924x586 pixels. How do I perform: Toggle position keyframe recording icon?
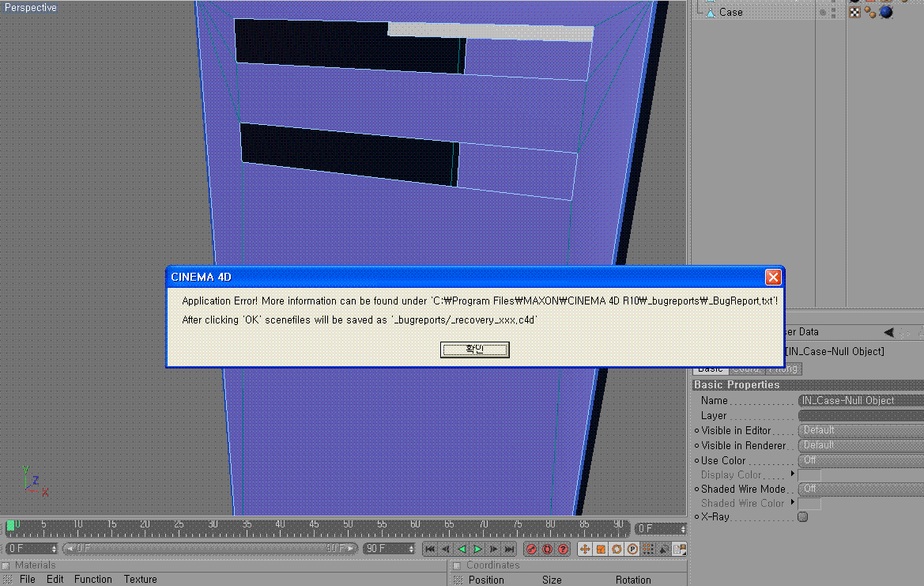point(585,550)
